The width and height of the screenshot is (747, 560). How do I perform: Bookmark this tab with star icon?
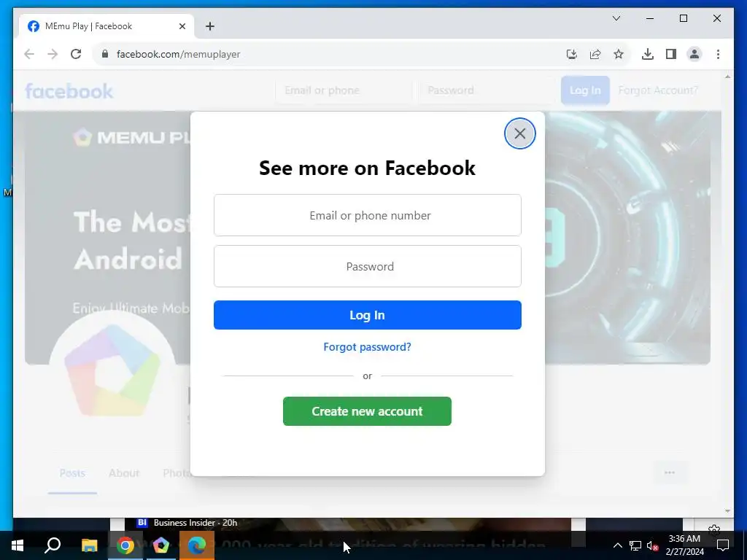[619, 54]
